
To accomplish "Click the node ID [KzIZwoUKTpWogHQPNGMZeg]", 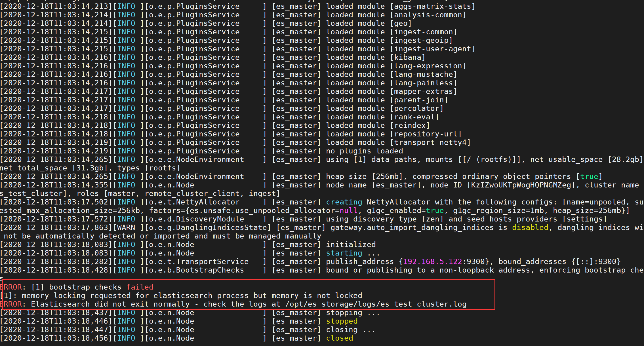I will [x=521, y=185].
